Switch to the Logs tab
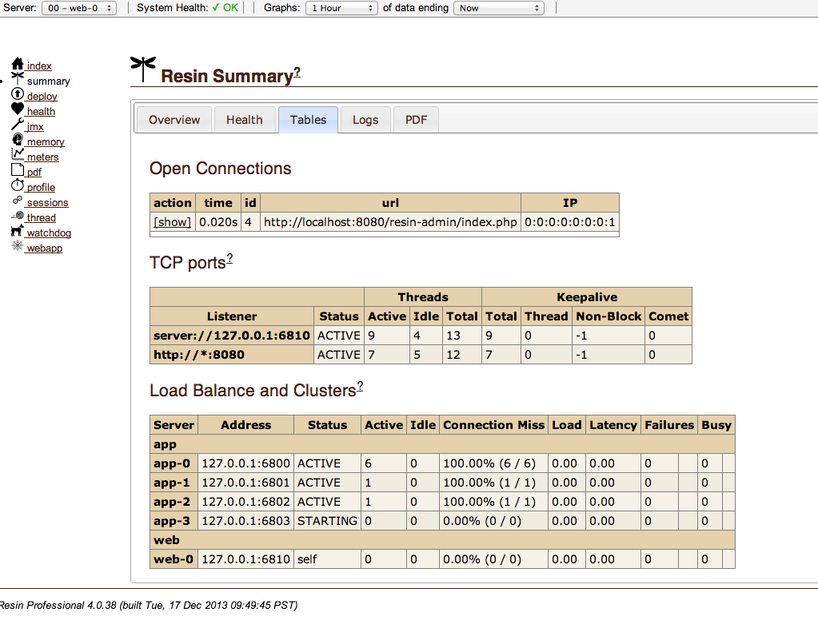 pyautogui.click(x=365, y=120)
